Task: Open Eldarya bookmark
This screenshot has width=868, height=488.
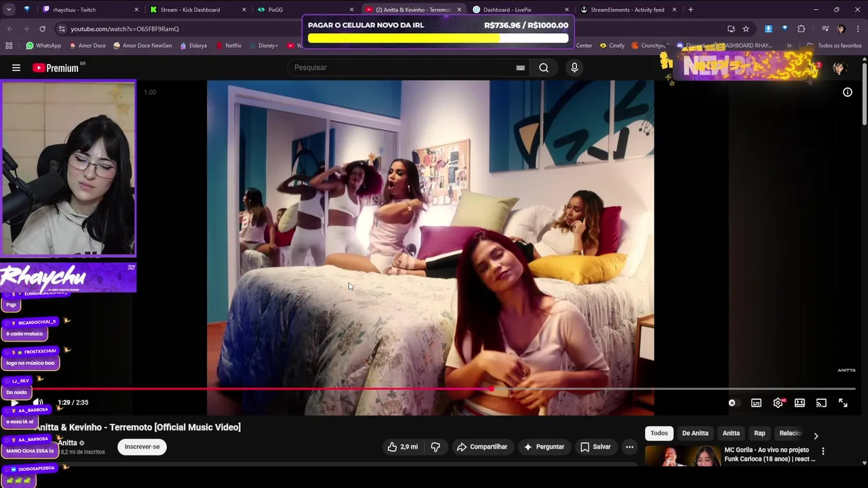Action: [x=193, y=45]
